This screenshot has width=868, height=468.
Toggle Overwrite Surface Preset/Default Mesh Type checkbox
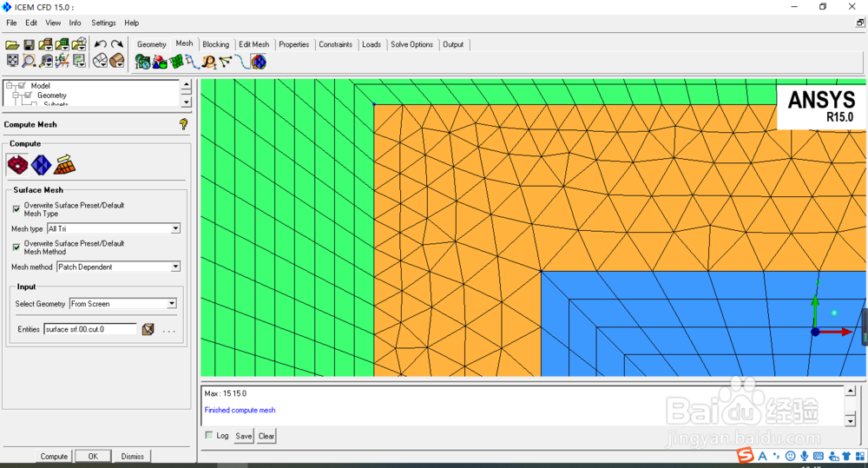[16, 209]
